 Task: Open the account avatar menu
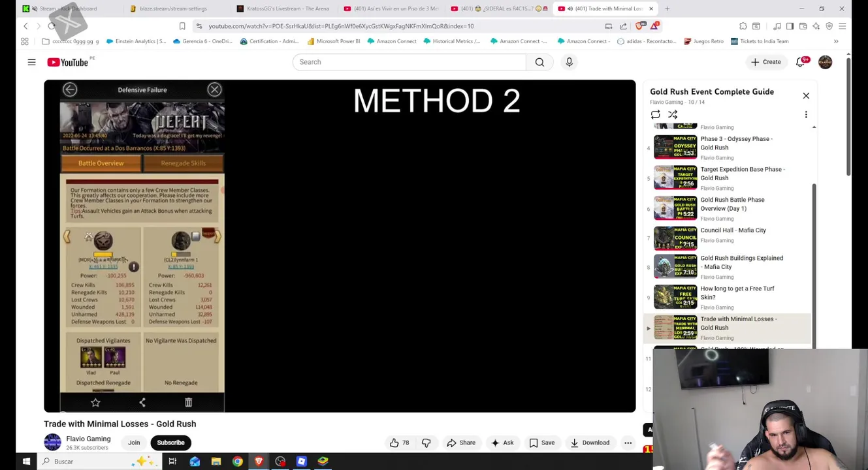pos(825,62)
